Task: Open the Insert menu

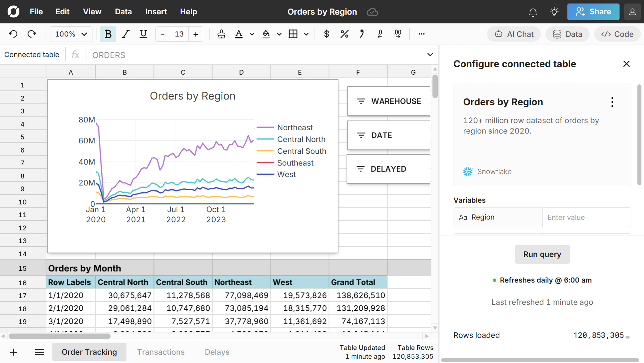Action: [156, 12]
